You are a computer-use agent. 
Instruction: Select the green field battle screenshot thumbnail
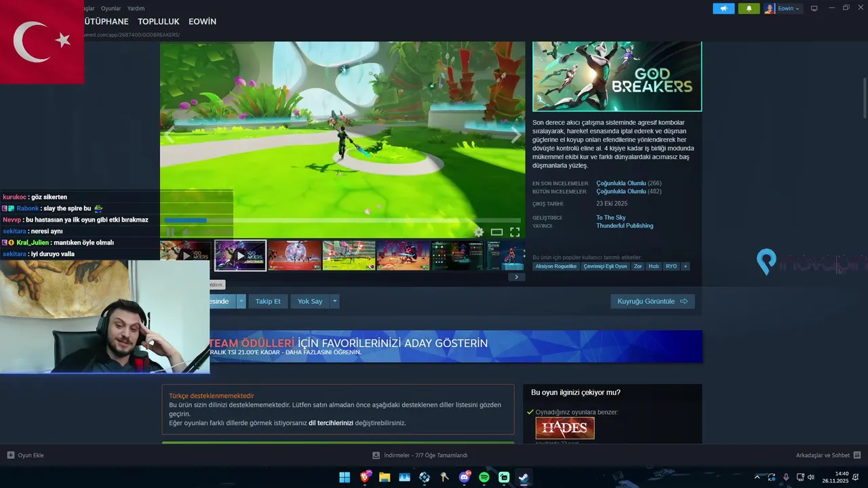349,256
